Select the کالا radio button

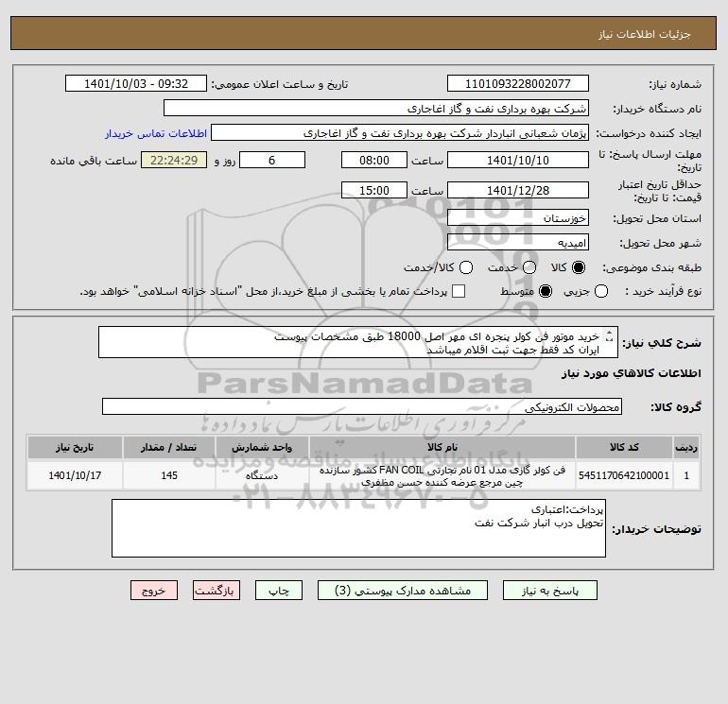click(579, 267)
